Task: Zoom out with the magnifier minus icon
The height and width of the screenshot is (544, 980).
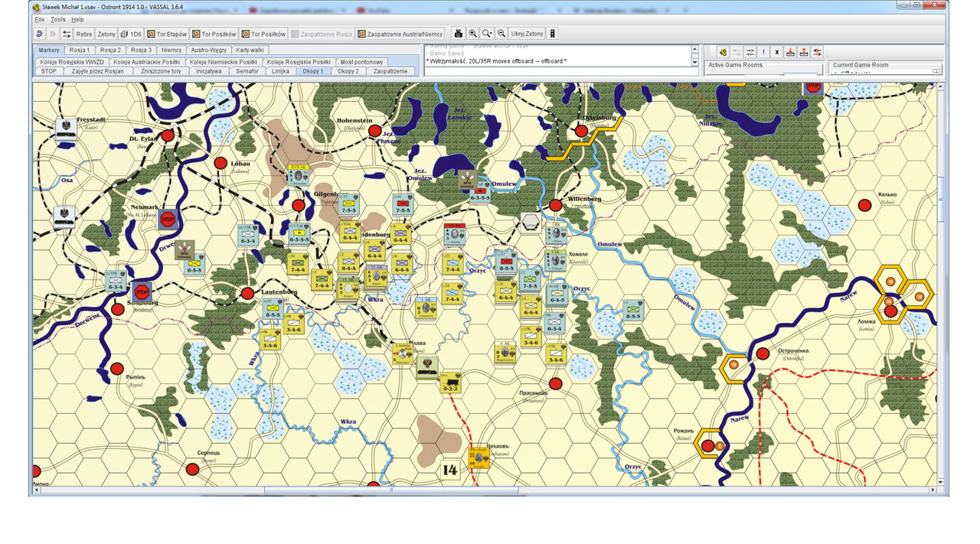Action: tap(501, 34)
